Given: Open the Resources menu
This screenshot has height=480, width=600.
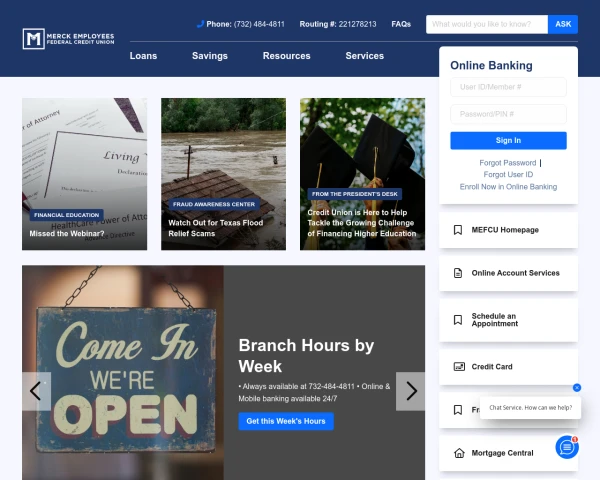Looking at the screenshot, I should coord(286,56).
